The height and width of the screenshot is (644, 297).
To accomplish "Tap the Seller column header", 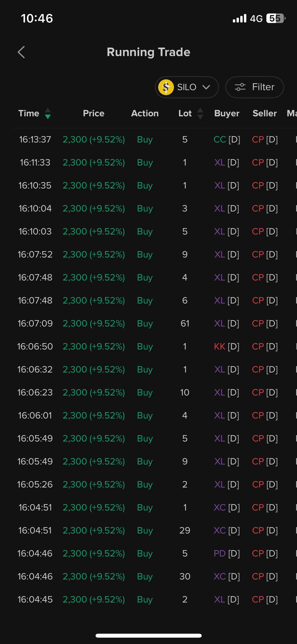I will pos(265,113).
